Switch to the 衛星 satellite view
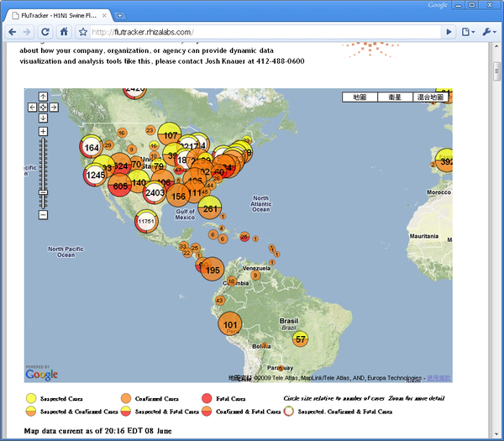504x441 pixels. click(x=395, y=97)
